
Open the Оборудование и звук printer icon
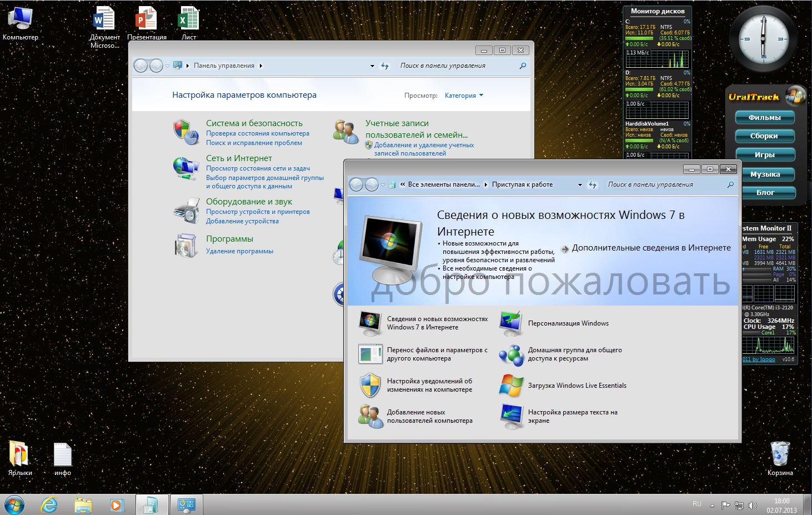click(x=186, y=210)
